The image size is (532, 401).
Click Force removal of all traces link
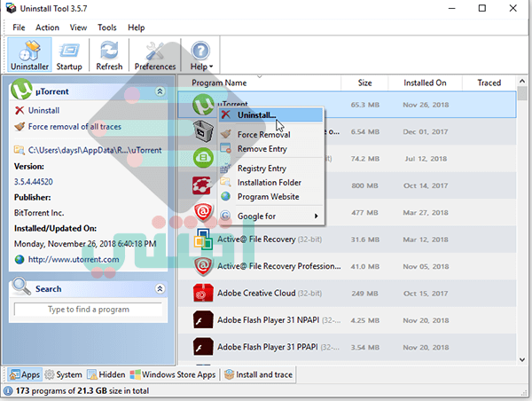coord(74,127)
